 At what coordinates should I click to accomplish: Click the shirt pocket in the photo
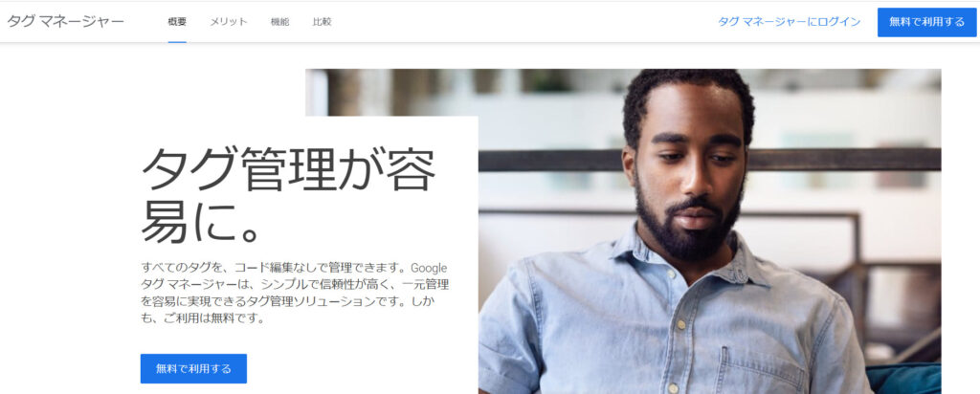point(761,370)
